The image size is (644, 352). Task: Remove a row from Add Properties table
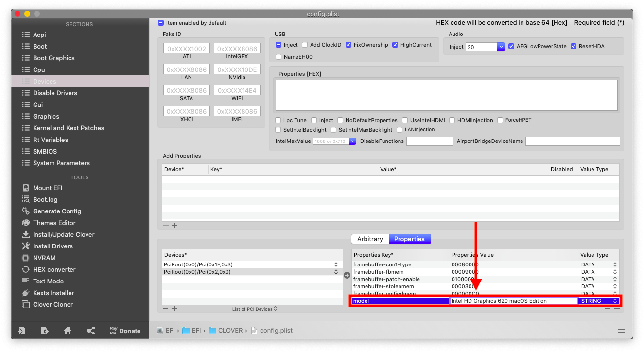click(166, 225)
